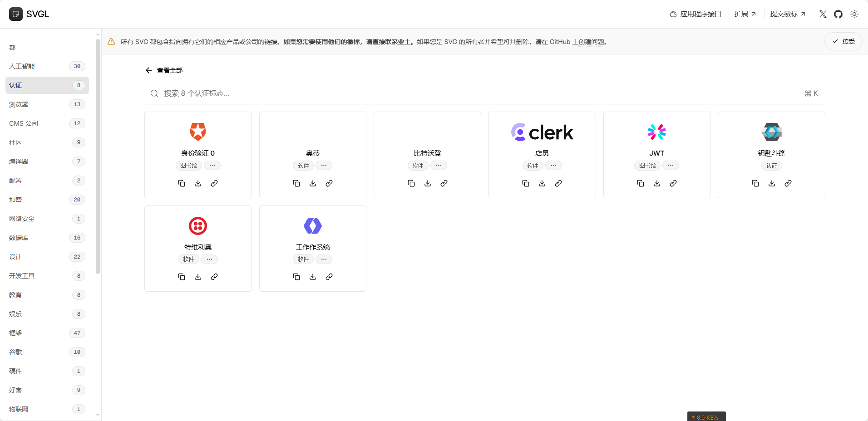The width and height of the screenshot is (868, 421).
Task: Show more categories for 特维利奥 card
Action: [x=209, y=259]
